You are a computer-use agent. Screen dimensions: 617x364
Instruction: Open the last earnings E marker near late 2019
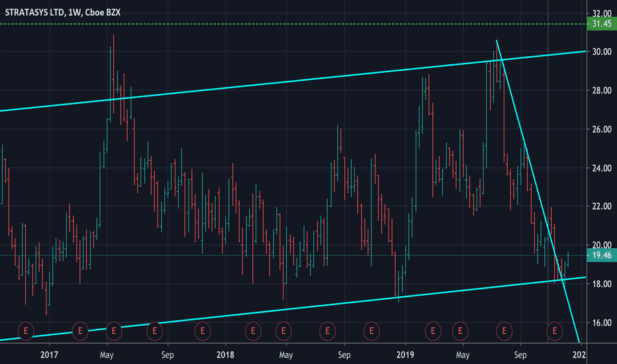click(555, 331)
